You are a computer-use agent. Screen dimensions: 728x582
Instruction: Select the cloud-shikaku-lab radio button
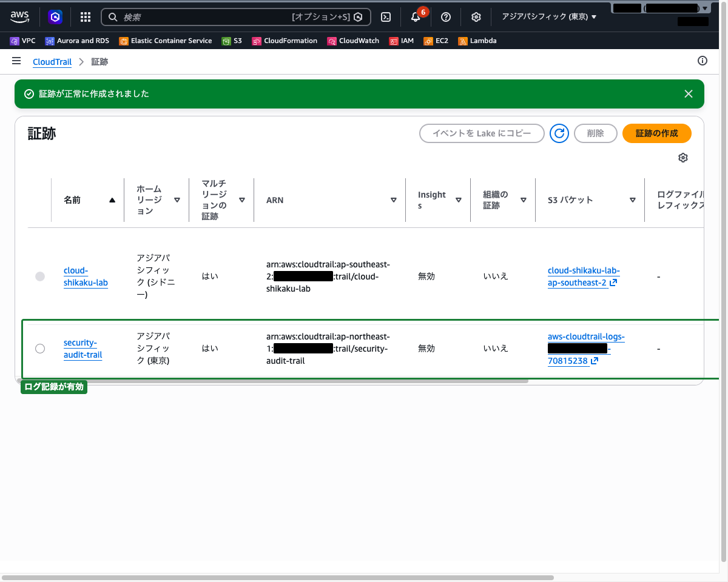point(40,276)
